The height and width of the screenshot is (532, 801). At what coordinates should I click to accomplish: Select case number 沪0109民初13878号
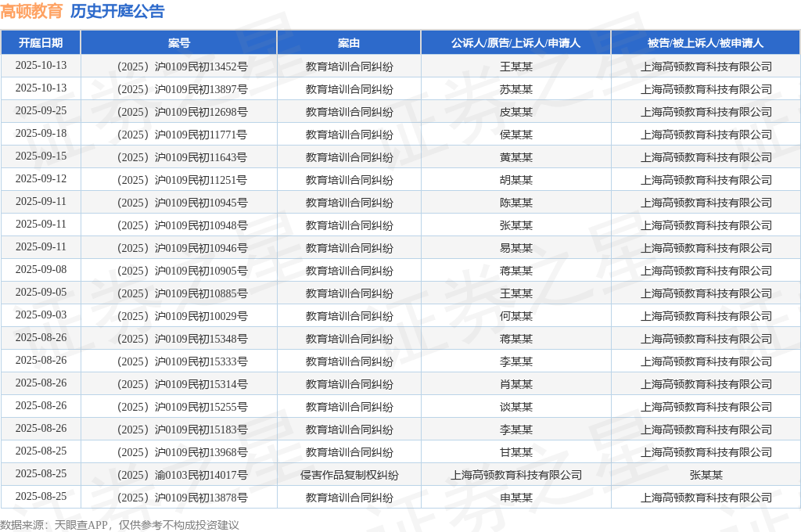pos(201,498)
